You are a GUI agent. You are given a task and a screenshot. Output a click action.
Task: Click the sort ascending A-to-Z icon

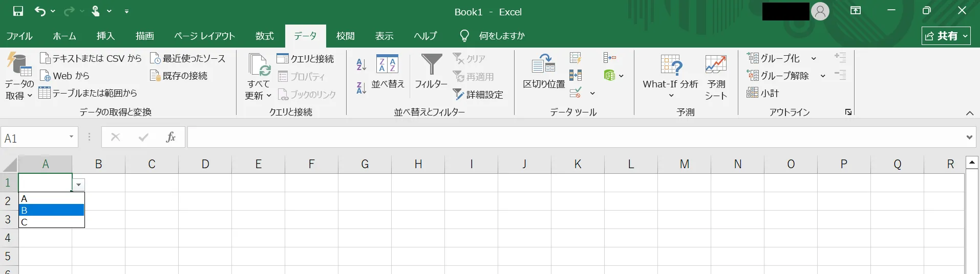click(361, 64)
